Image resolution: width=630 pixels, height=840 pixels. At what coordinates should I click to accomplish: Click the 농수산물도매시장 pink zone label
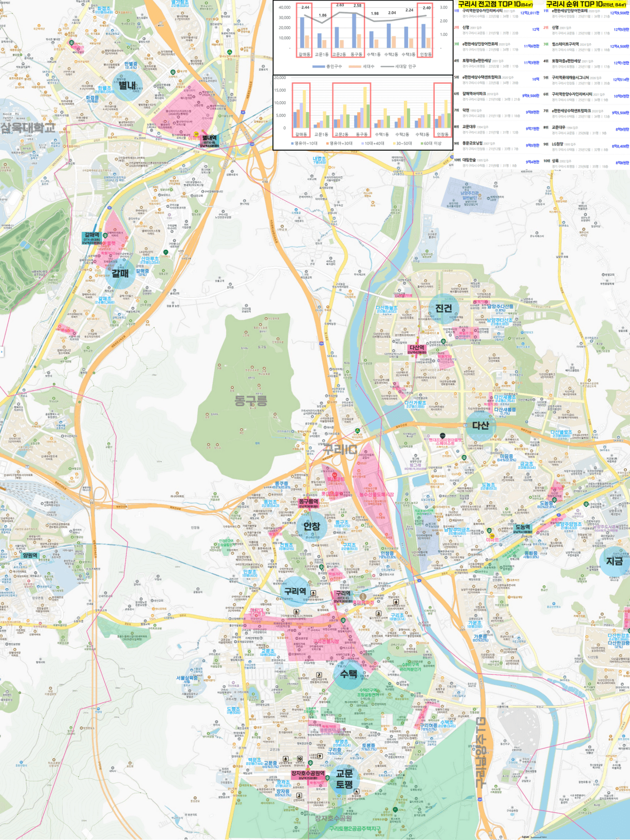point(376,495)
